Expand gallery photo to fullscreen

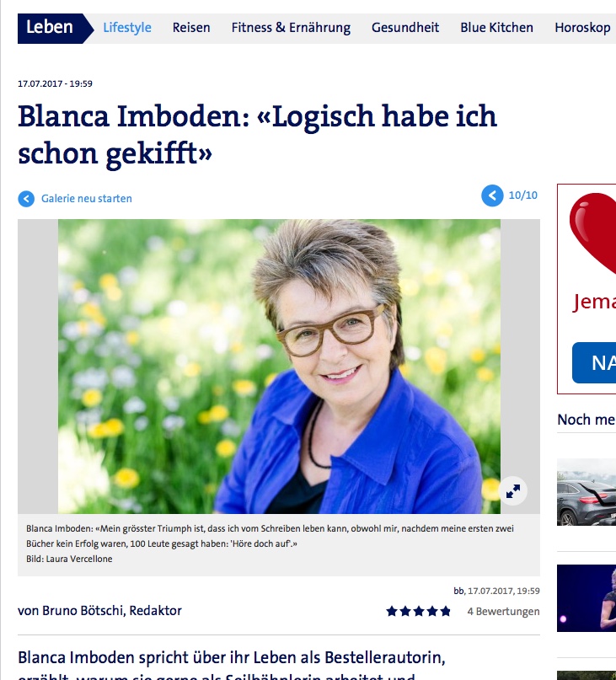tap(512, 491)
